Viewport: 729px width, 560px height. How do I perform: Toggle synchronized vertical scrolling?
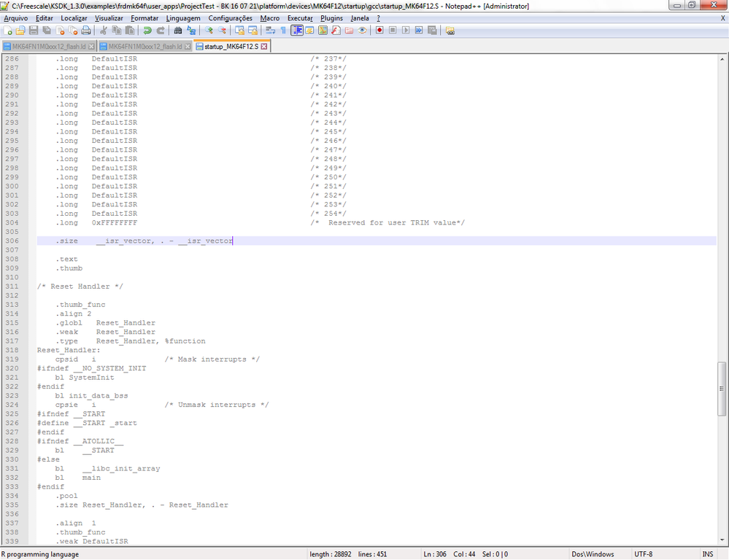pos(239,31)
